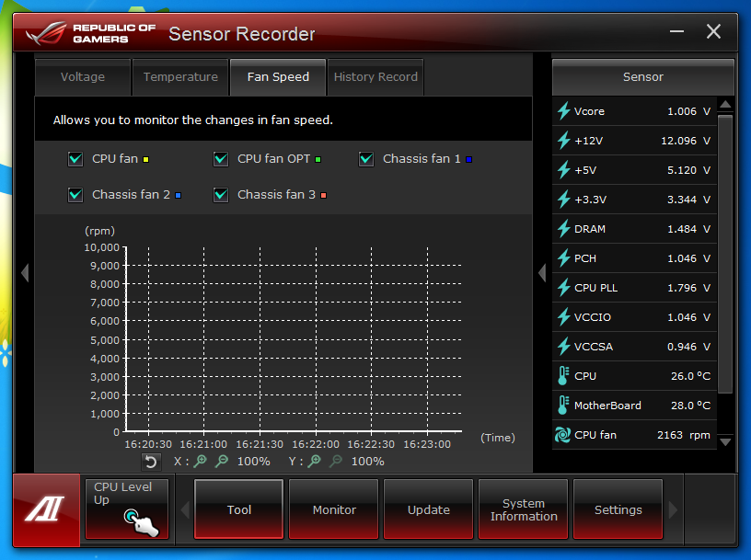The image size is (751, 560).
Task: Click the DRAM lightning bolt icon
Action: pos(564,229)
